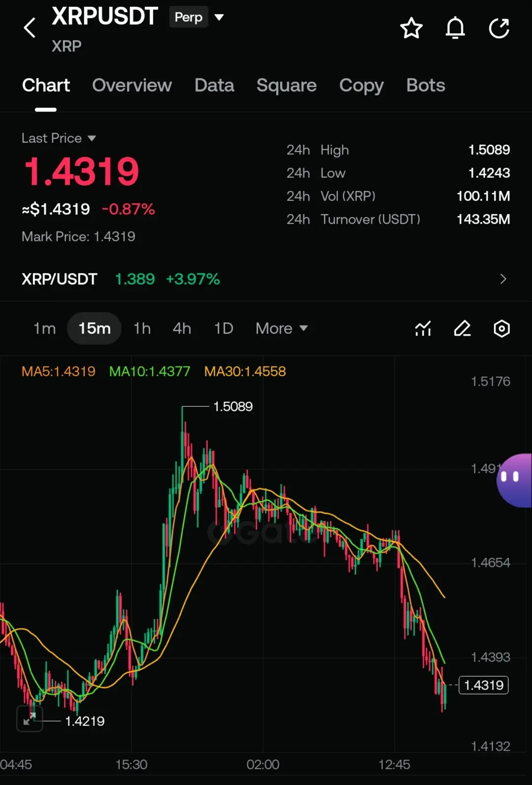This screenshot has height=785, width=532.
Task: Open chart indicators icon
Action: [423, 328]
